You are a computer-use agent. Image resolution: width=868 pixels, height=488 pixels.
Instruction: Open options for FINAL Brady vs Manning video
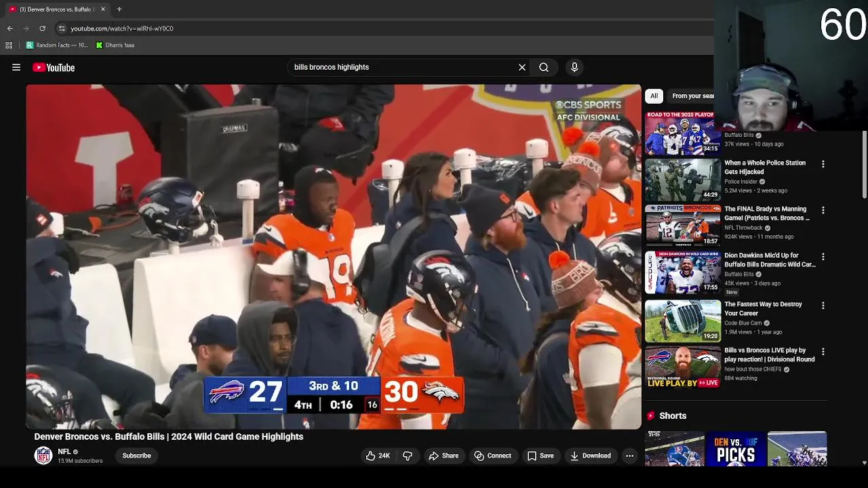[823, 210]
